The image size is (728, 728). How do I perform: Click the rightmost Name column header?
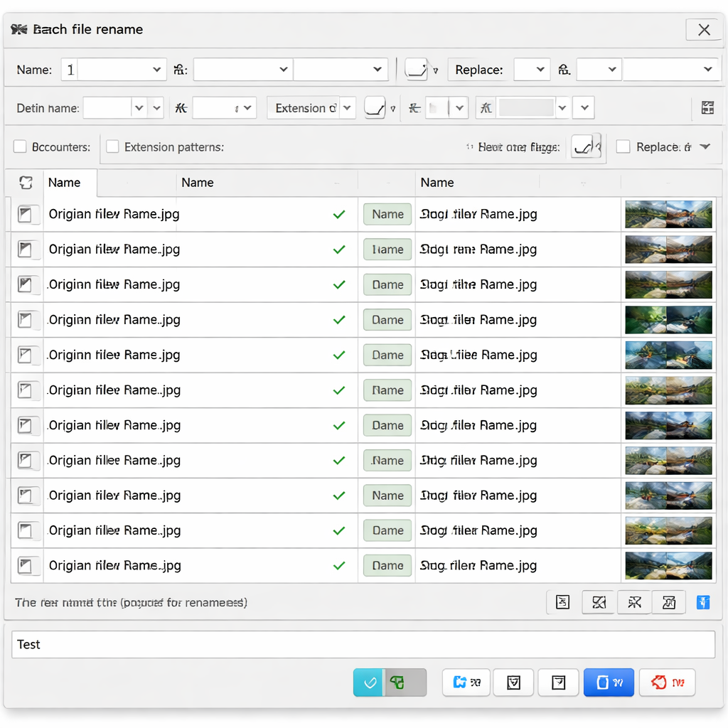point(437,183)
